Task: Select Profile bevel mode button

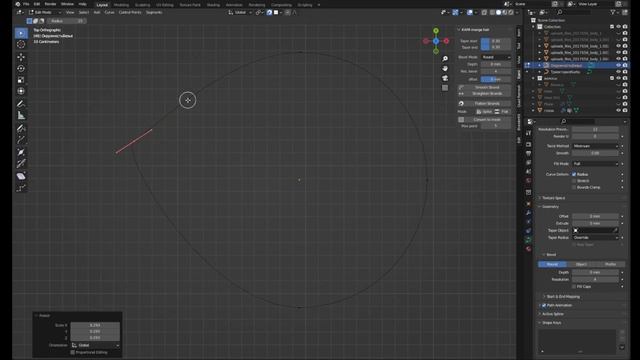Action: (x=611, y=264)
